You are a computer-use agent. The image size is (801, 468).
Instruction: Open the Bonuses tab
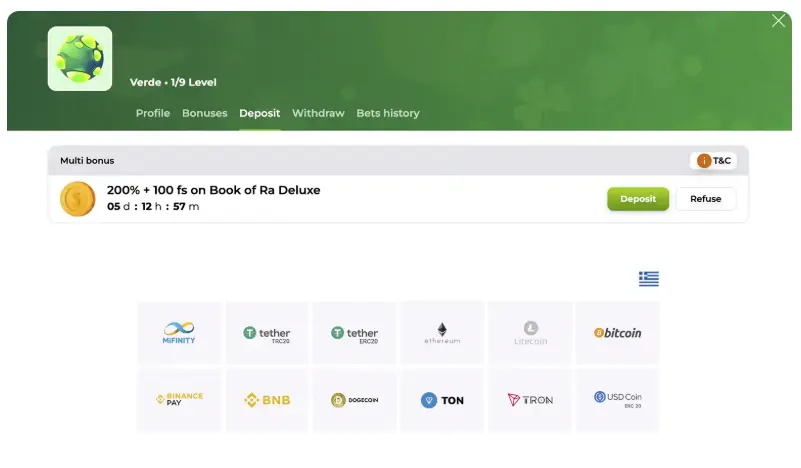(x=204, y=113)
